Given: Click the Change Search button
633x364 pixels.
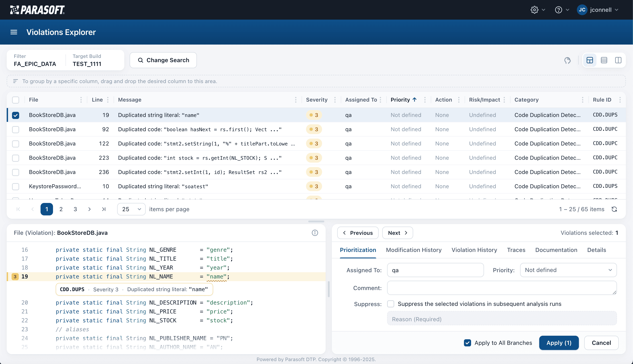Looking at the screenshot, I should [x=163, y=60].
